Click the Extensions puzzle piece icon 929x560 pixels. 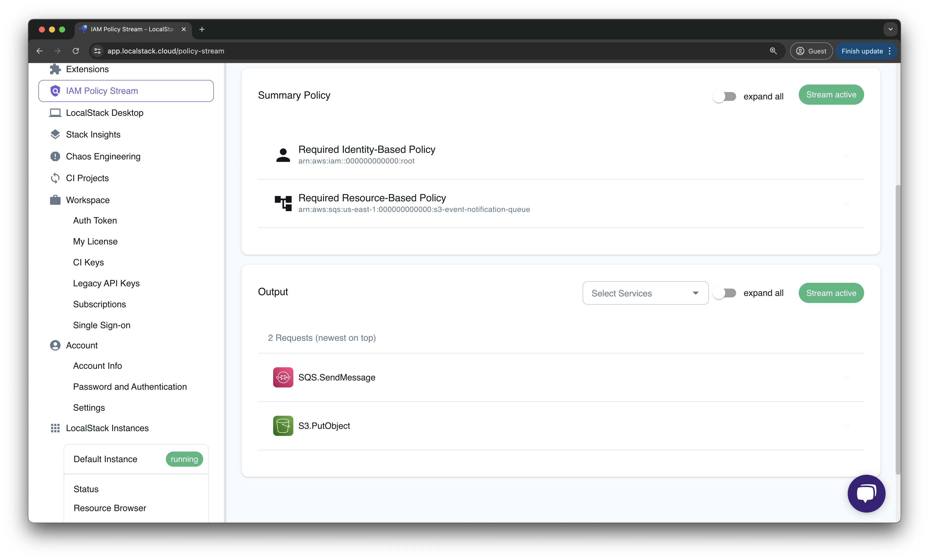pos(55,69)
